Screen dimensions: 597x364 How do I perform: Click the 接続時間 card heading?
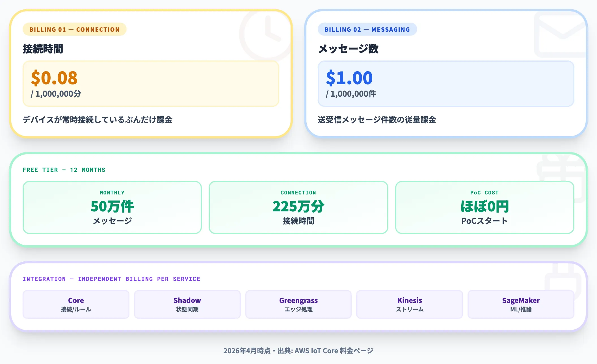[43, 49]
